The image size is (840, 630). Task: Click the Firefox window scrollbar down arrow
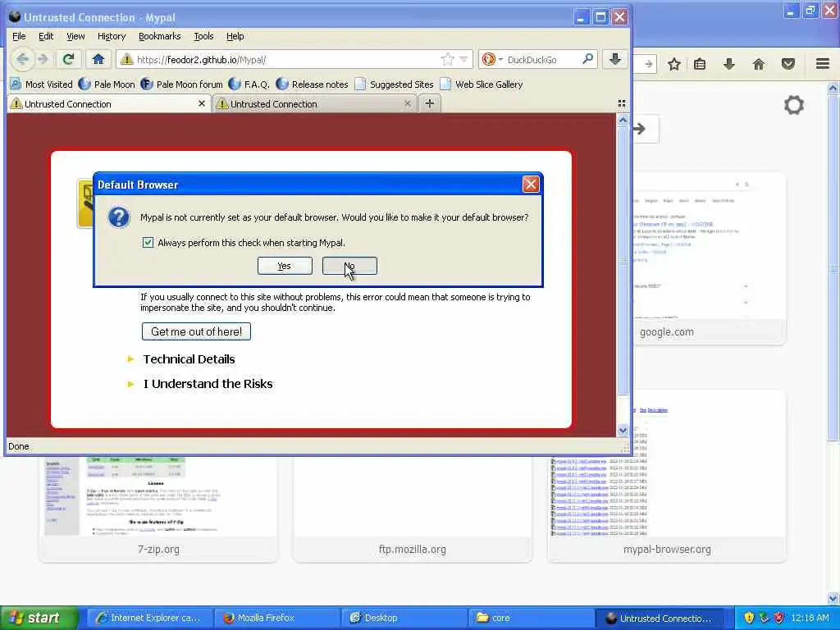[833, 598]
